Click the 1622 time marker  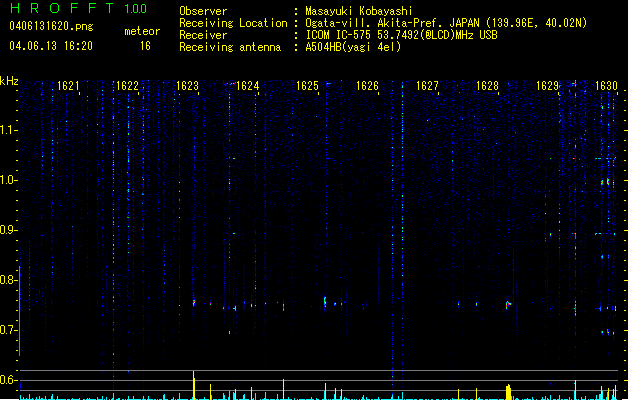[x=127, y=86]
